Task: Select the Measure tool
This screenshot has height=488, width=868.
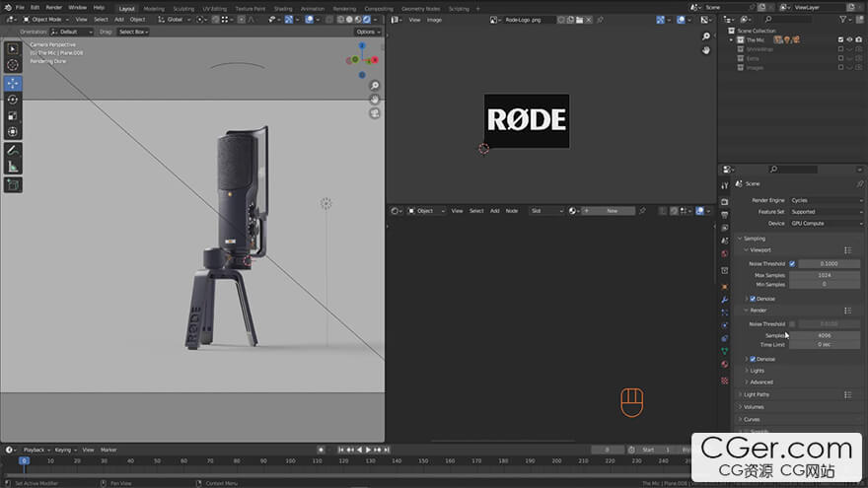Action: point(13,166)
